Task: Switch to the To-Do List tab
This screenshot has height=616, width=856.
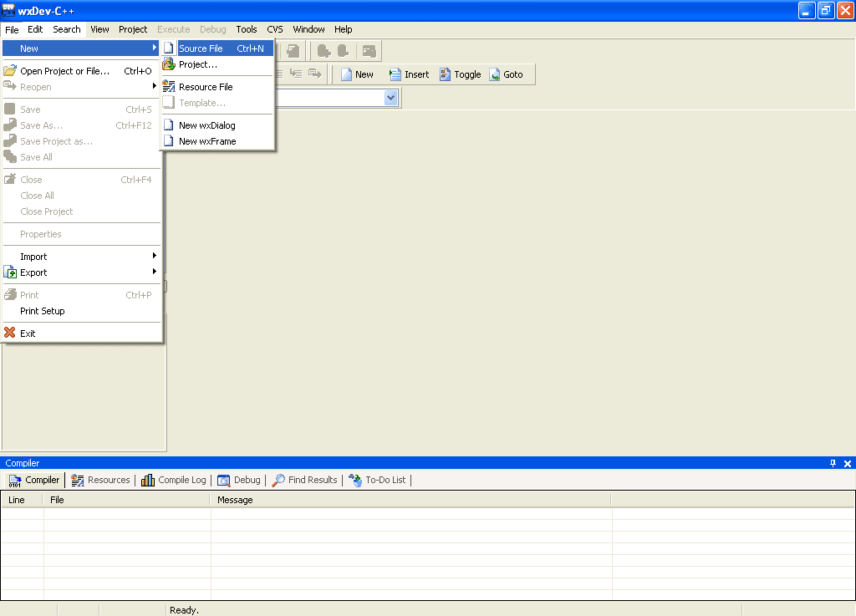Action: coord(377,480)
